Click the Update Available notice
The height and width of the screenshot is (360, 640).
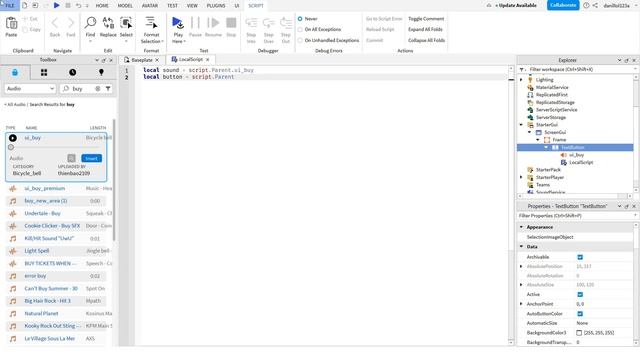click(x=516, y=5)
